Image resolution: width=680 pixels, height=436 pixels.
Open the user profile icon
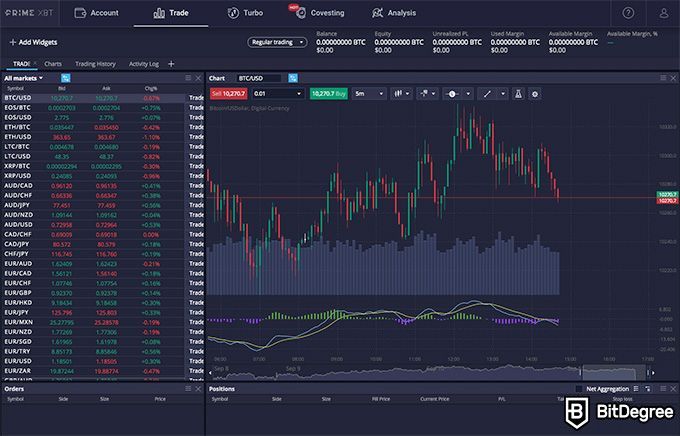(664, 13)
